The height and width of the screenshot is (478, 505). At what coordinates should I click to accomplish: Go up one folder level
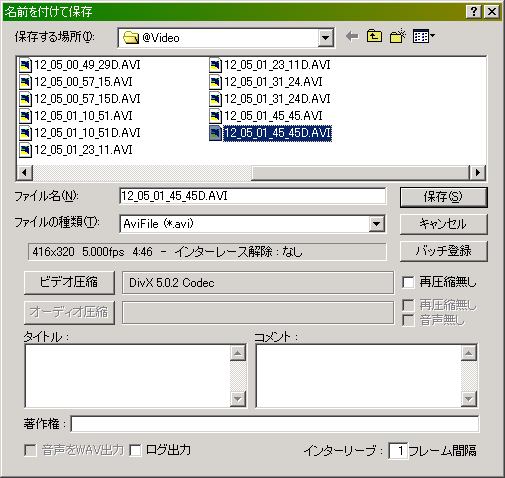pyautogui.click(x=374, y=36)
